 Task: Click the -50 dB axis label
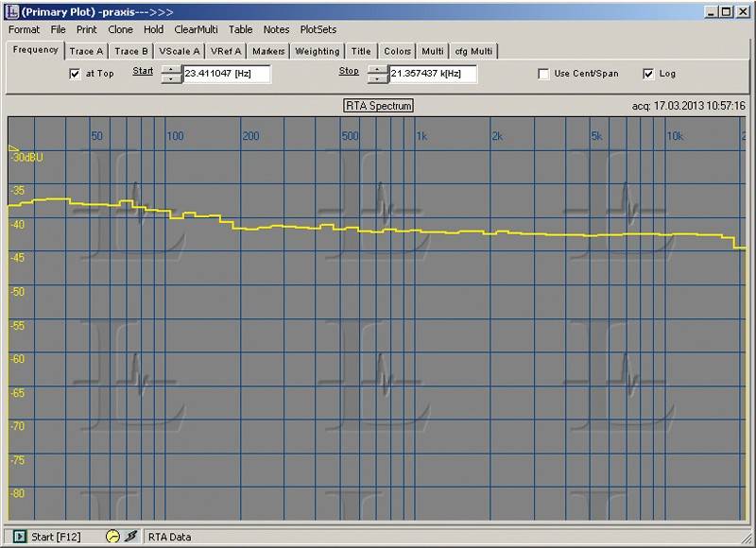pos(17,292)
